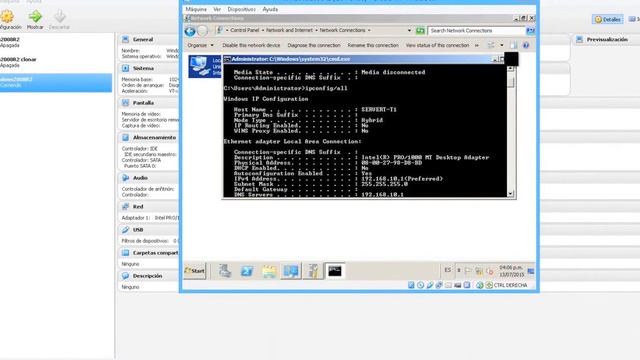Image resolution: width=640 pixels, height=360 pixels.
Task: Click in Search Network Connections field
Action: coord(476,31)
